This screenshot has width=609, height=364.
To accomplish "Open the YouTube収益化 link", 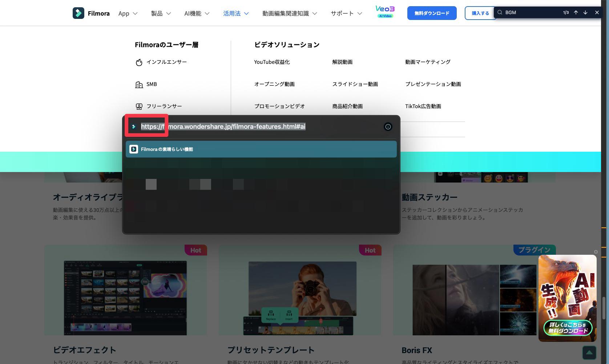I will 272,62.
